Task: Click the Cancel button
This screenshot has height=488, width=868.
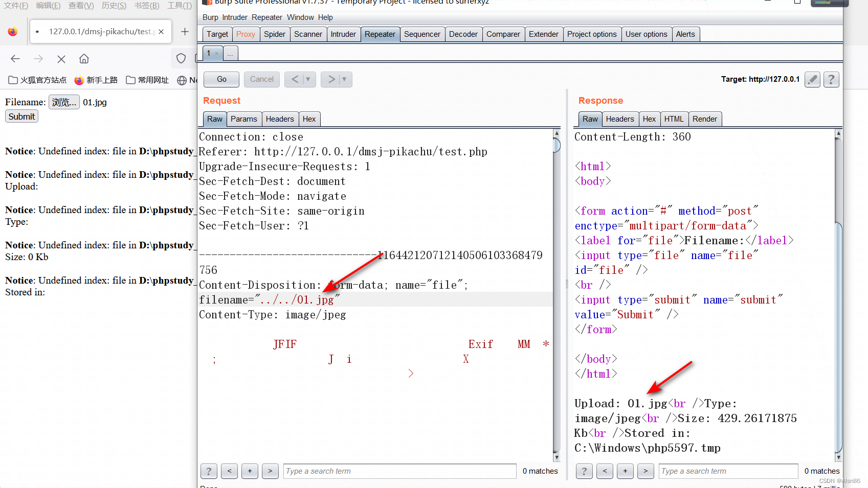Action: point(262,79)
